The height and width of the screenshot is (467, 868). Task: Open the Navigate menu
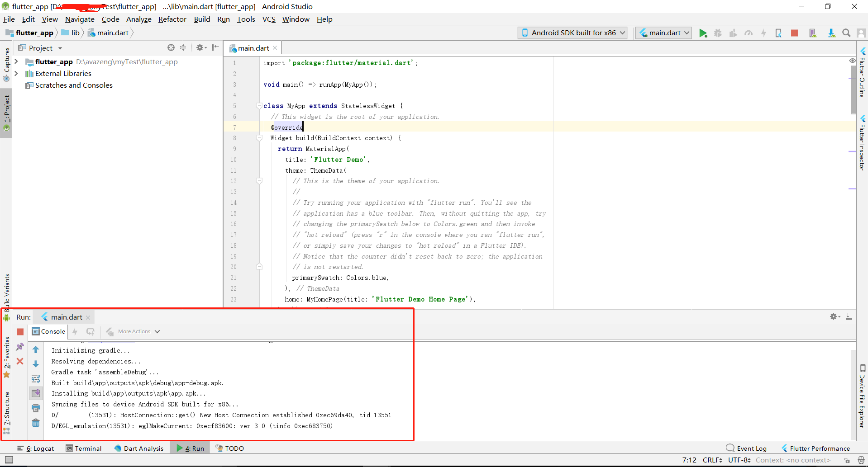(x=80, y=19)
